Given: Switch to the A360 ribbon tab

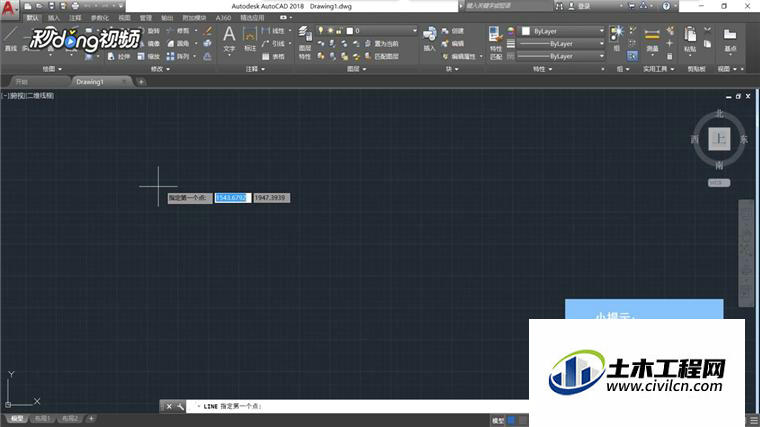Looking at the screenshot, I should [x=223, y=18].
